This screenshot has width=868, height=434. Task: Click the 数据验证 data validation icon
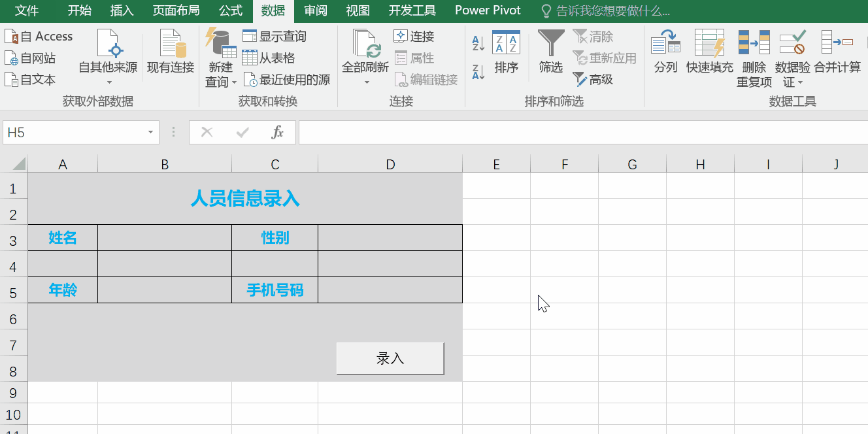click(x=793, y=43)
